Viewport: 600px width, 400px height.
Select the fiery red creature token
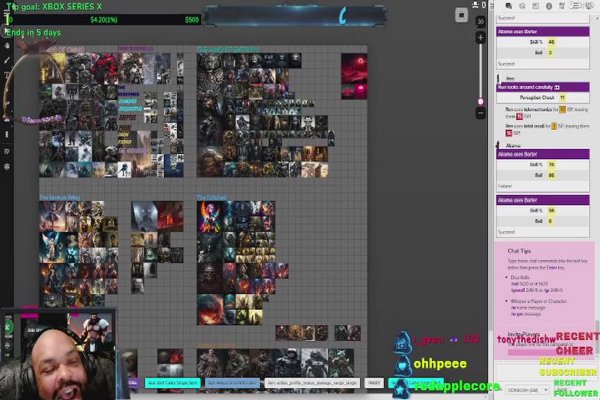[210, 309]
